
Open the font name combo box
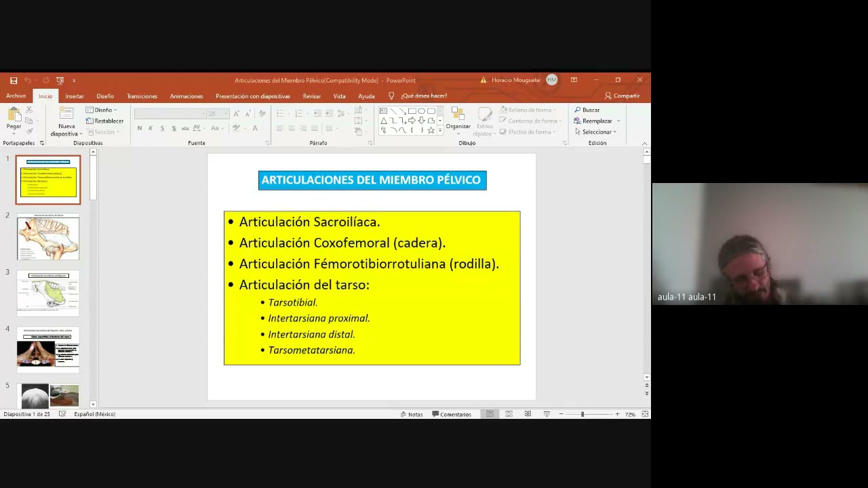pyautogui.click(x=170, y=114)
